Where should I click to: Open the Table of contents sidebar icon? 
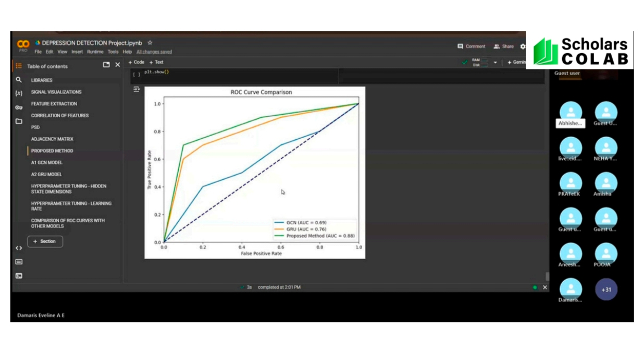pyautogui.click(x=19, y=66)
